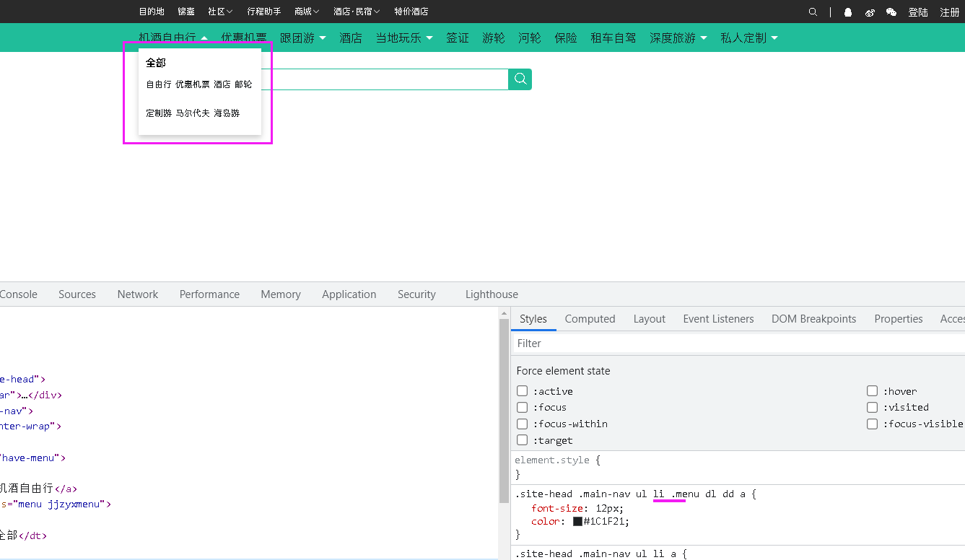
Task: Open the DOM Breakpoints pane tab
Action: (814, 319)
